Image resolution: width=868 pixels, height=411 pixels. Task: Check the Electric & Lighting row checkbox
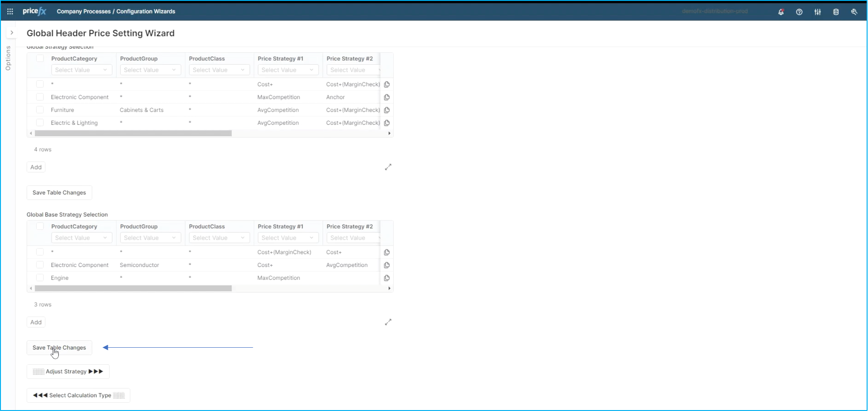(40, 123)
